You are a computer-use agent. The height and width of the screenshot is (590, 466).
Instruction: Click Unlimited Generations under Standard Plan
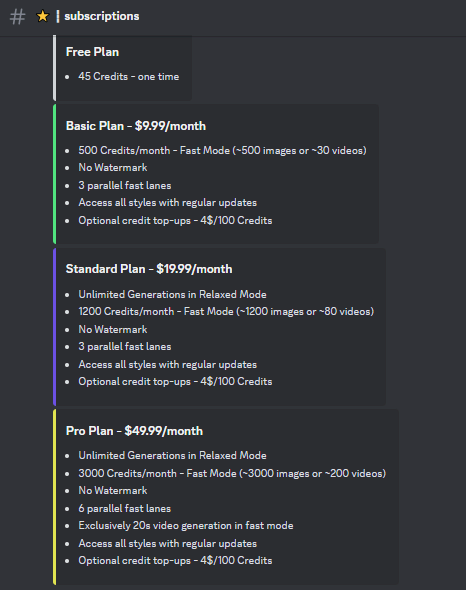click(x=172, y=294)
